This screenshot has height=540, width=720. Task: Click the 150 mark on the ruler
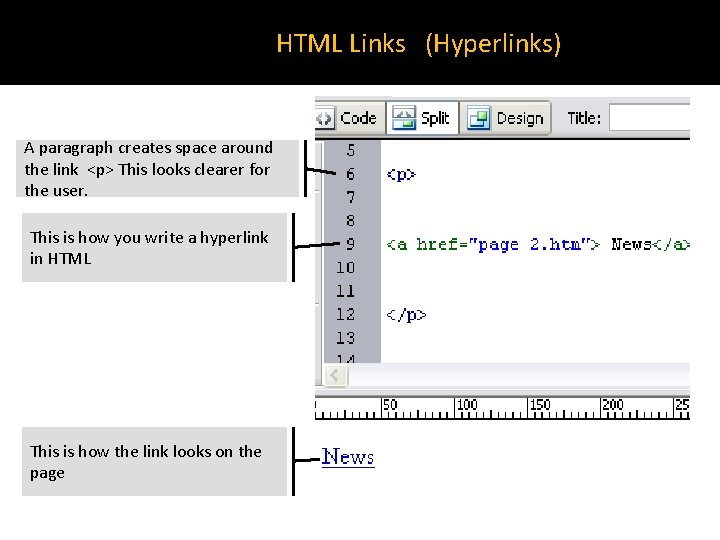pos(540,405)
